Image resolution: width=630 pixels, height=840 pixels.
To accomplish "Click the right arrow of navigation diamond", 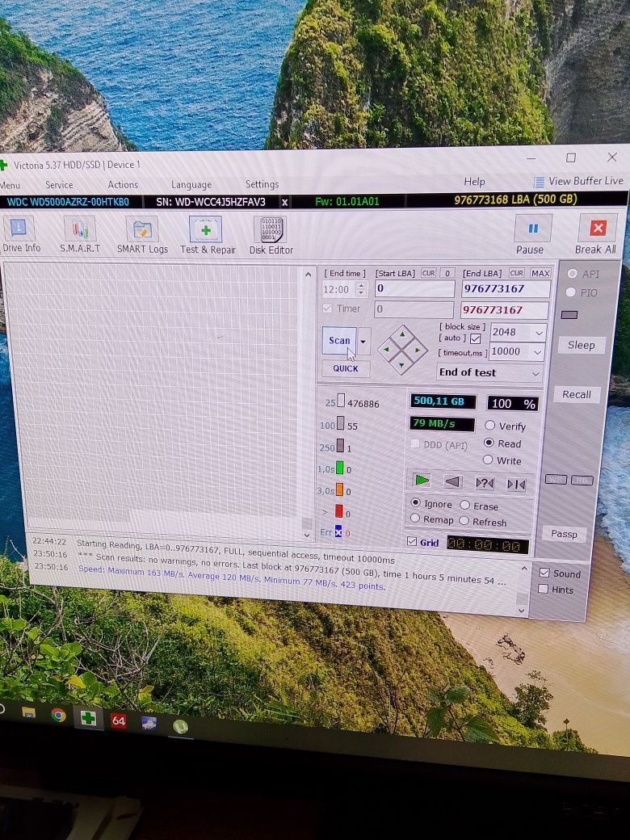I will 418,351.
